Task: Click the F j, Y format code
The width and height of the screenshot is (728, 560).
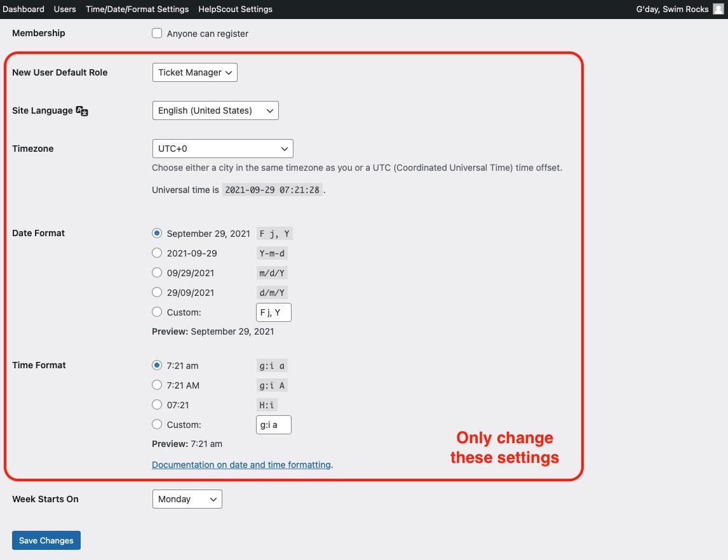Action: point(274,234)
